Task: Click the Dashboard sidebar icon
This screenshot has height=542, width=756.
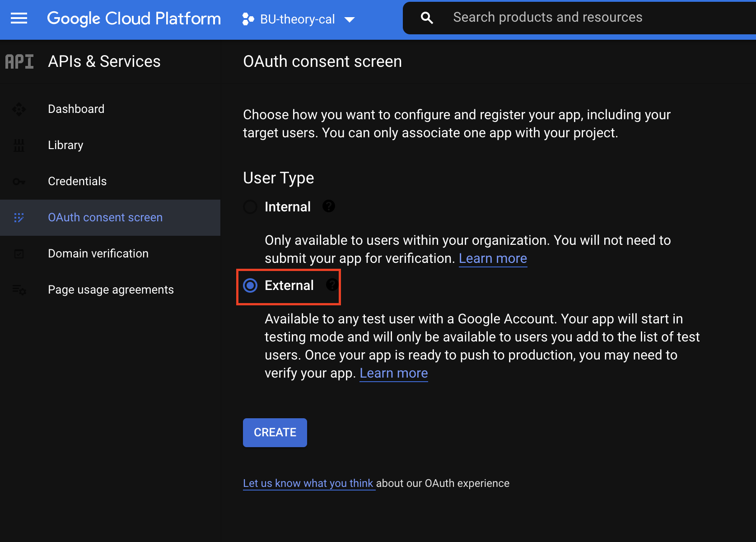Action: (x=19, y=109)
